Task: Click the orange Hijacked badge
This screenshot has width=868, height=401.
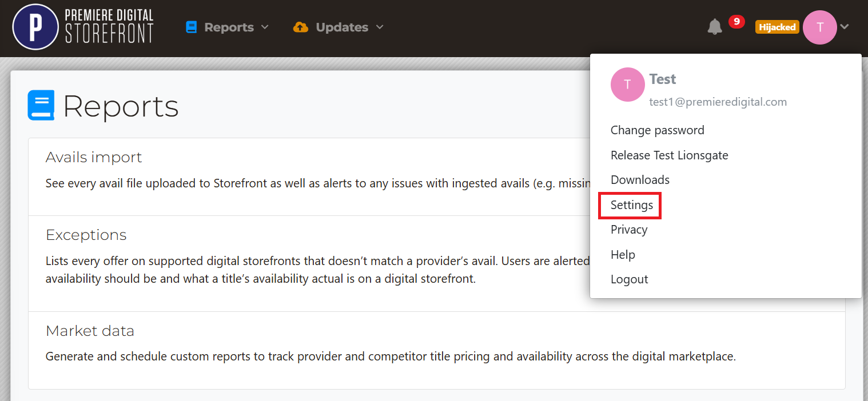Action: click(x=777, y=27)
